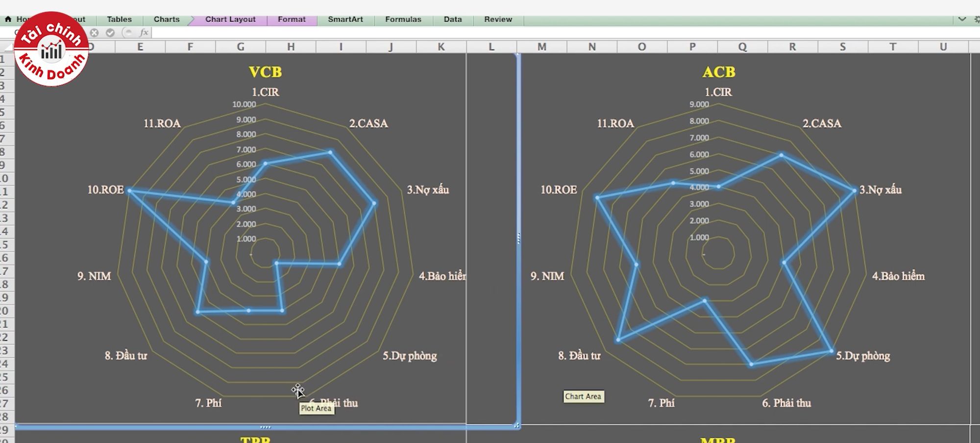This screenshot has width=980, height=443.
Task: Select column S header
Action: tap(843, 47)
